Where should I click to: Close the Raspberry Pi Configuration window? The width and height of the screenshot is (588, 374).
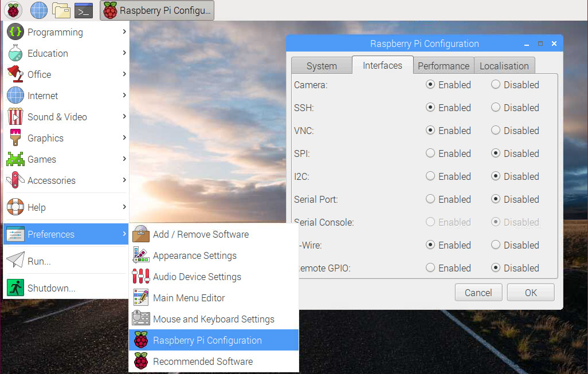click(x=554, y=44)
